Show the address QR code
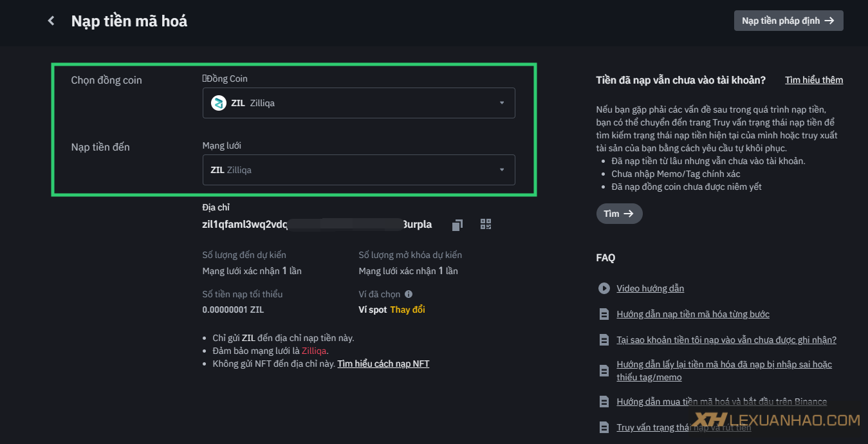The width and height of the screenshot is (868, 444). (486, 225)
